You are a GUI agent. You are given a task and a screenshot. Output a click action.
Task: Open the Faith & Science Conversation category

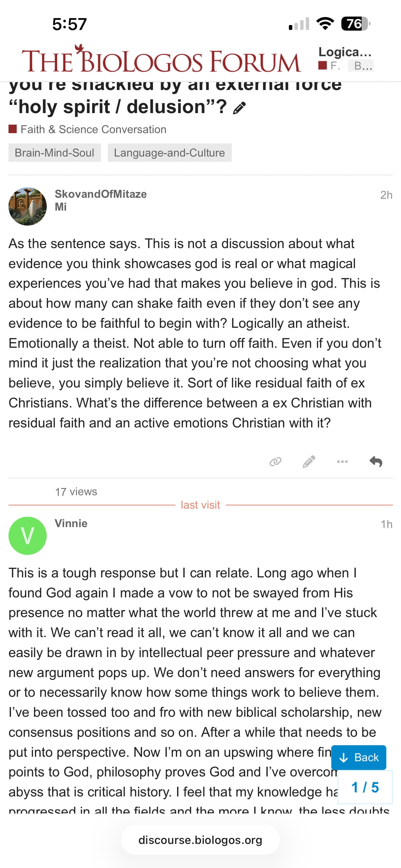pyautogui.click(x=93, y=129)
